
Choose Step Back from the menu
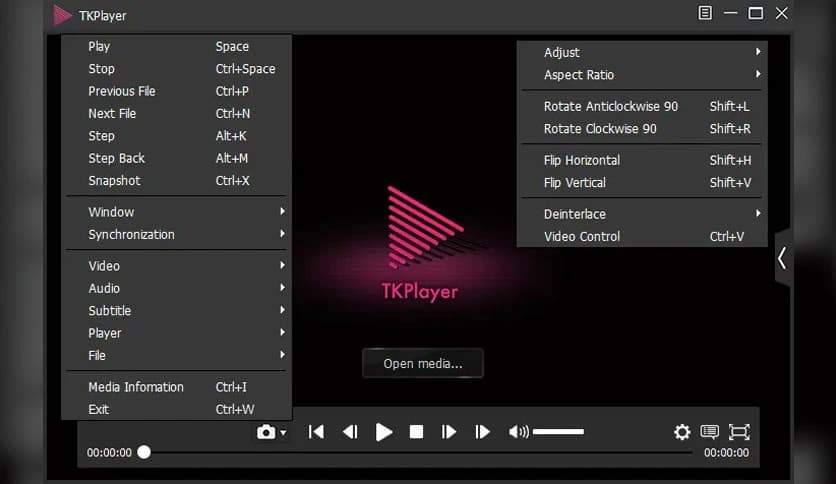pos(176,158)
